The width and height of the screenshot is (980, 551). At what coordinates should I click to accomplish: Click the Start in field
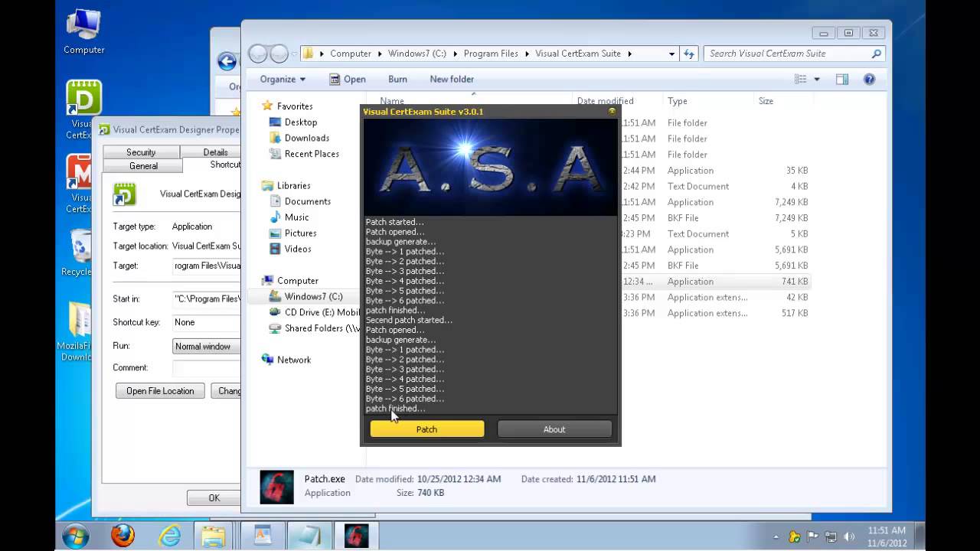coord(207,299)
